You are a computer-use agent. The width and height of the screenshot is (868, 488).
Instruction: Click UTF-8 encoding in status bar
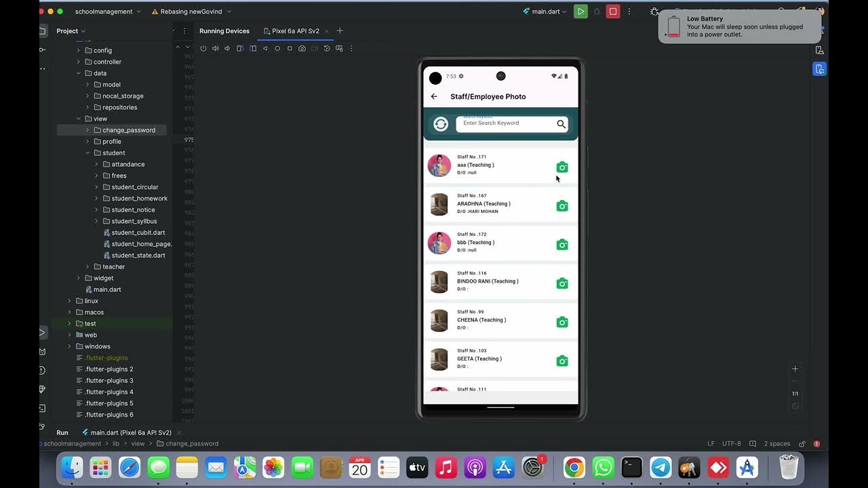pyautogui.click(x=732, y=444)
